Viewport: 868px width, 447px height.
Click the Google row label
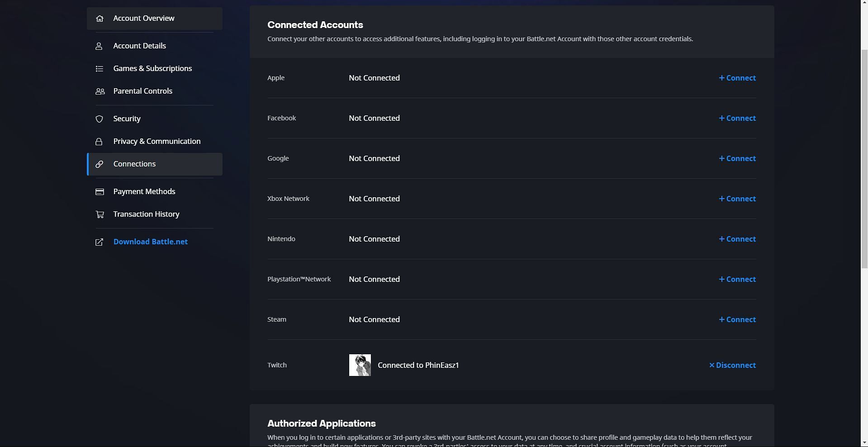point(278,158)
